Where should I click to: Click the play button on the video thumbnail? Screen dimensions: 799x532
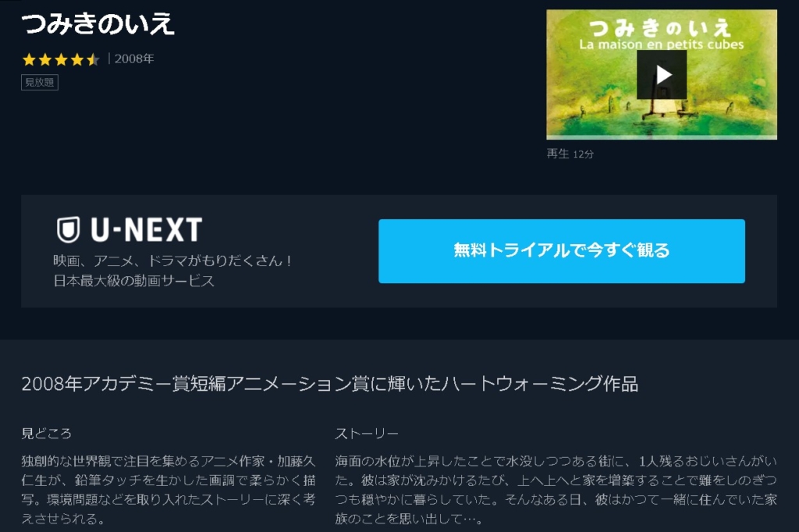click(x=662, y=74)
